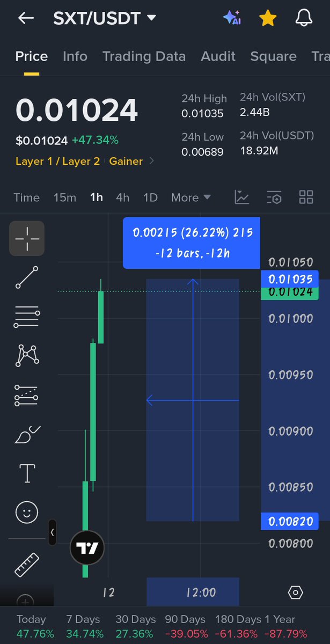This screenshot has width=330, height=644.
Task: Open Layer 1 / Layer 2 category link
Action: coord(58,161)
